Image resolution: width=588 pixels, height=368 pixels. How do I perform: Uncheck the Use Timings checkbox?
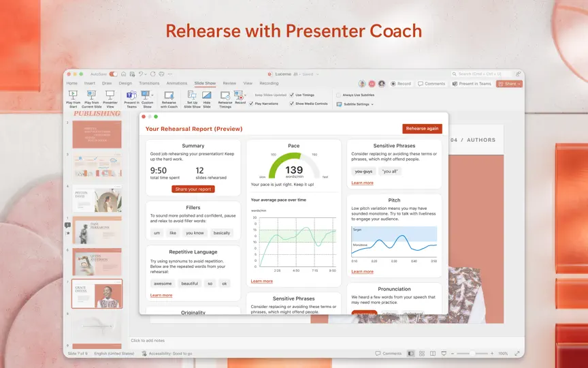coord(292,95)
